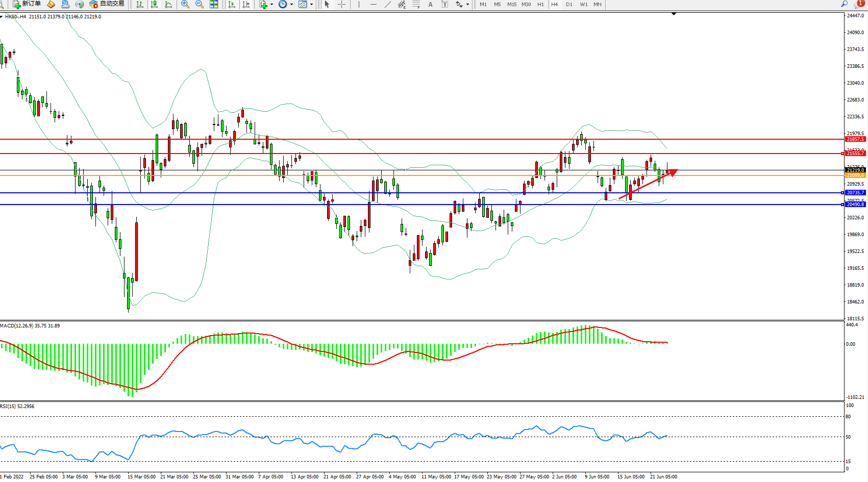Tile chart windows with grid icon
Viewport: 868px width, 482px height.
(x=214, y=4)
